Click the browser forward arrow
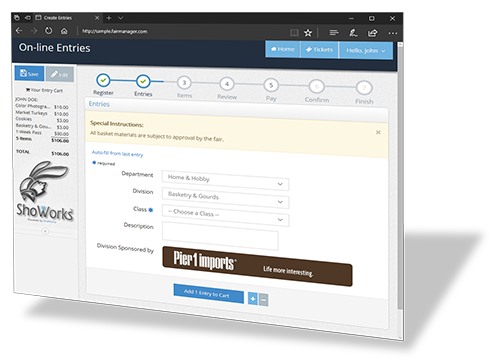This screenshot has height=360, width=500. (34, 31)
